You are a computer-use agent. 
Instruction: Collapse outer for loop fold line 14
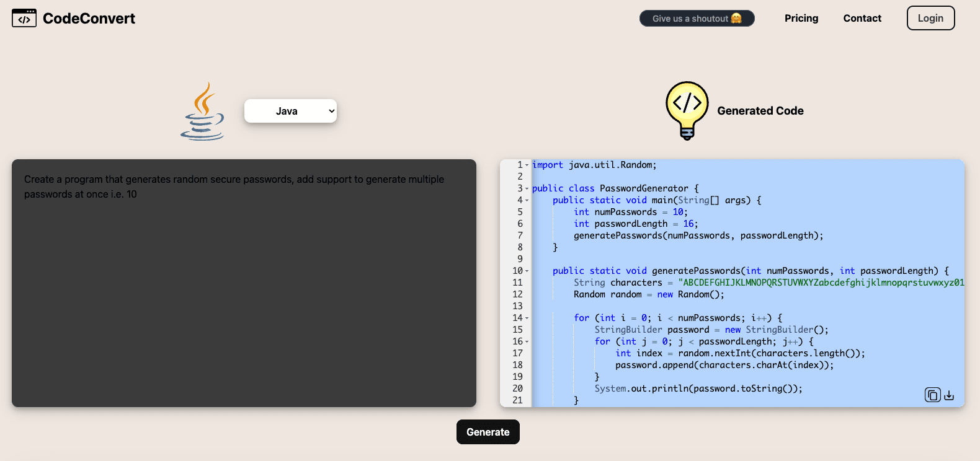[x=527, y=318]
